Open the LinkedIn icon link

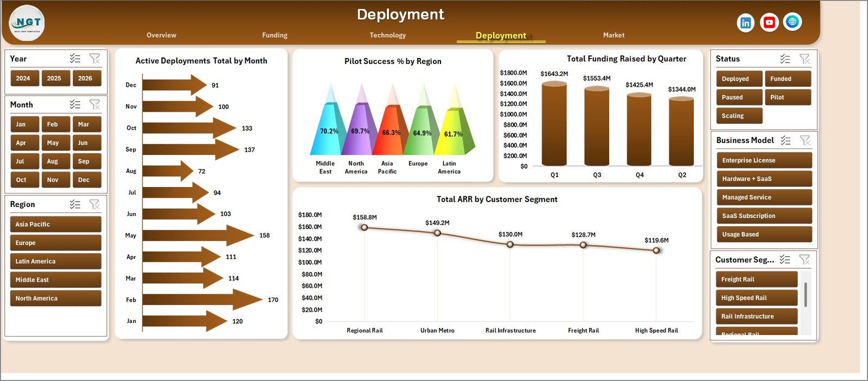pyautogui.click(x=745, y=23)
